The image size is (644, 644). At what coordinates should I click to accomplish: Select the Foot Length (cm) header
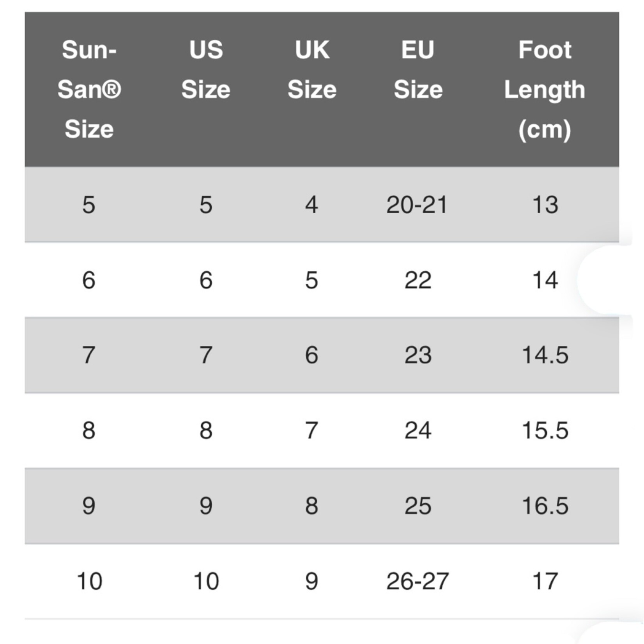545,89
